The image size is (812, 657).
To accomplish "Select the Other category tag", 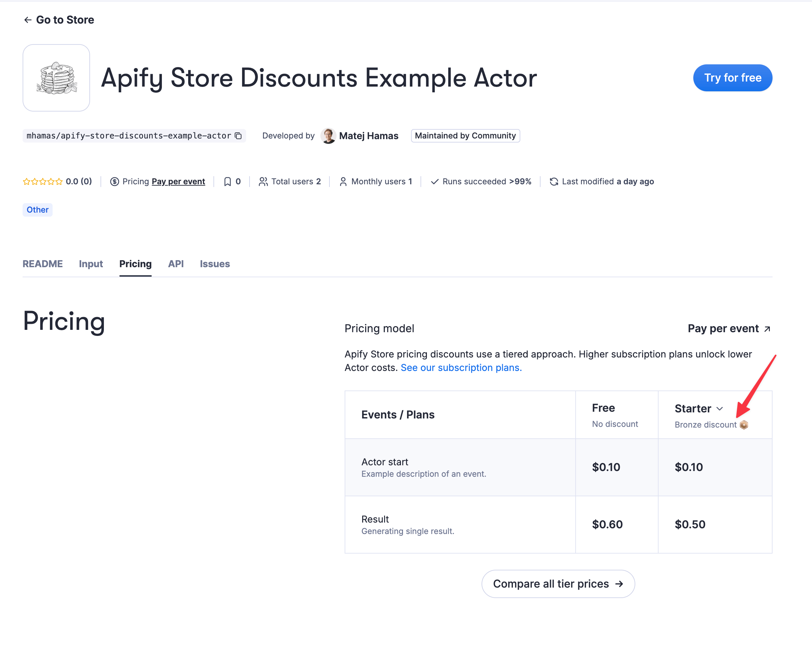I will (37, 209).
